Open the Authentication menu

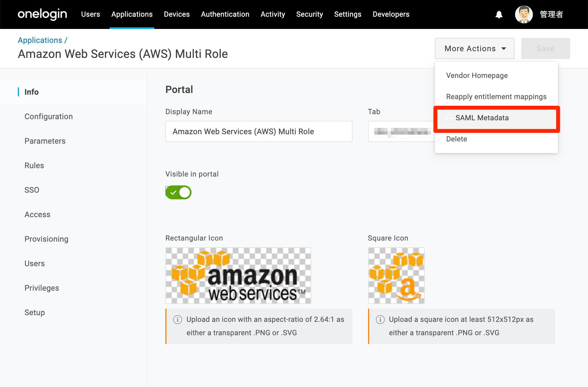pos(225,14)
